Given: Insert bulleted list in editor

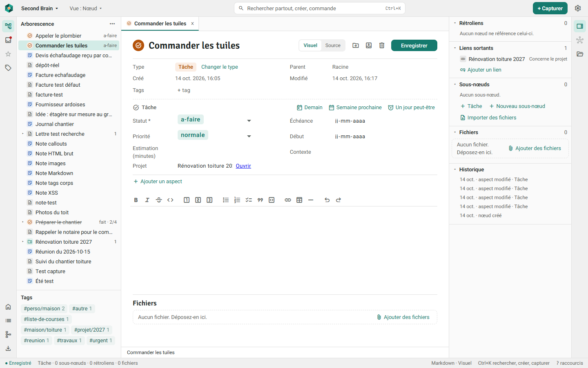Looking at the screenshot, I should coord(226,200).
